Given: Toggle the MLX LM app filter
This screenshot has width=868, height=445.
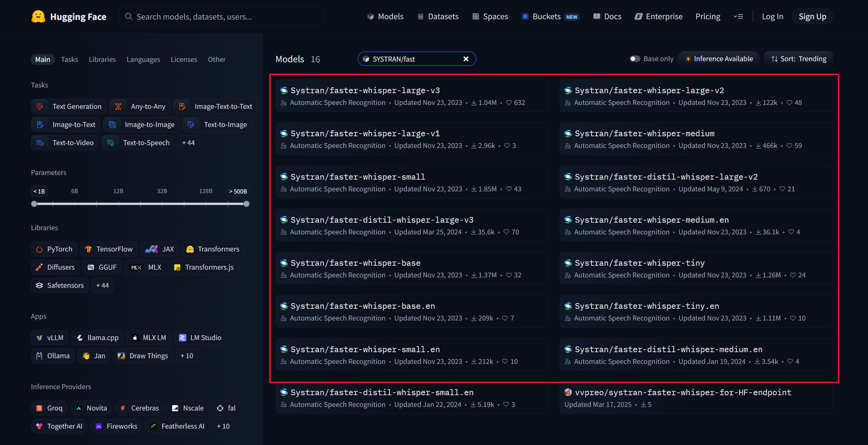Looking at the screenshot, I should pos(149,338).
